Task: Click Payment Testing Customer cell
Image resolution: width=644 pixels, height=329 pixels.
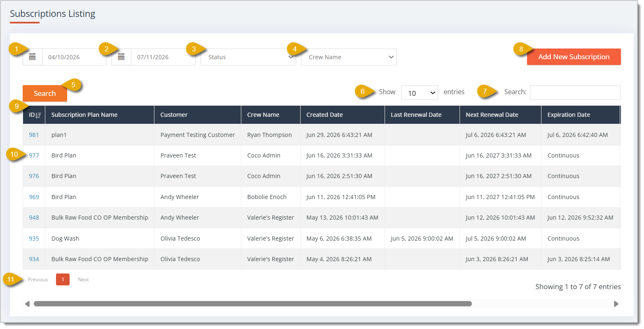Action: point(198,135)
